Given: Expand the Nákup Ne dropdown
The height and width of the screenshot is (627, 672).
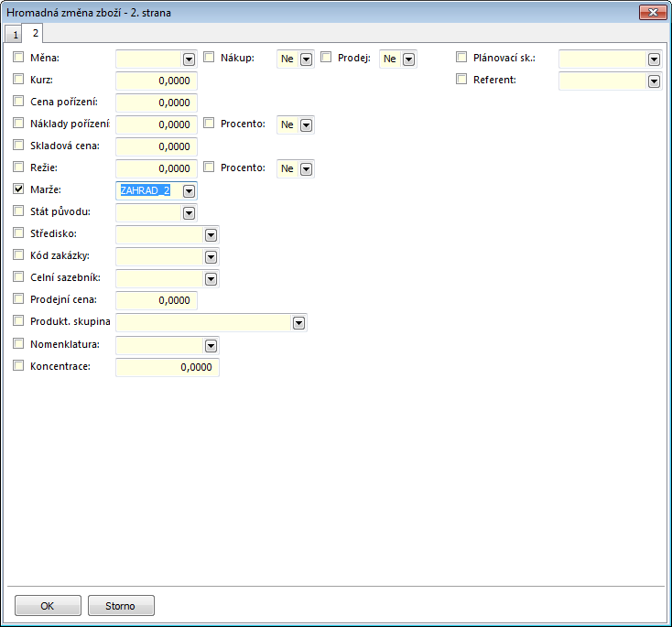Looking at the screenshot, I should pos(306,59).
